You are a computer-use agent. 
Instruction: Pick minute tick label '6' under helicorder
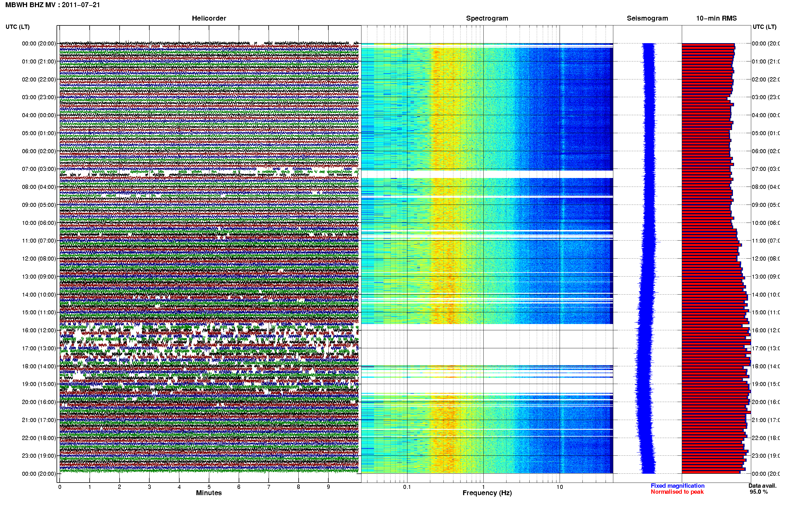point(239,487)
